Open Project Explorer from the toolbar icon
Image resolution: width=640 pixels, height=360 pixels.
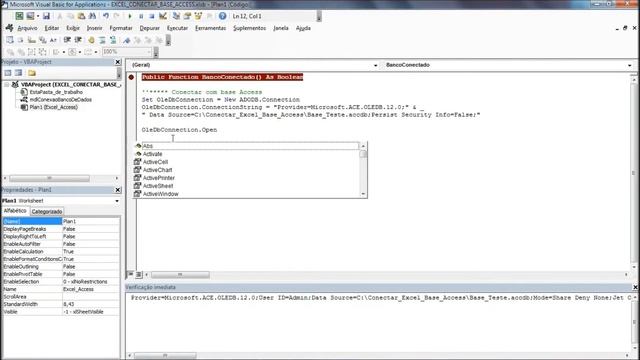(x=176, y=16)
